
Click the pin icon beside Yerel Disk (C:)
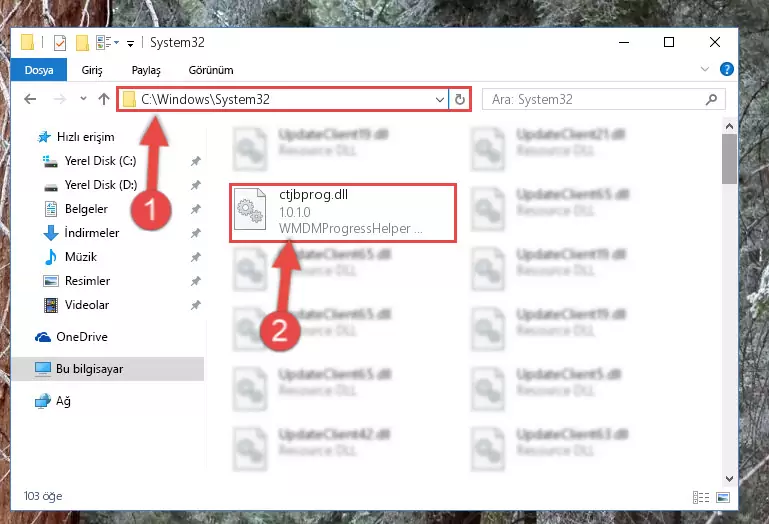tap(196, 161)
